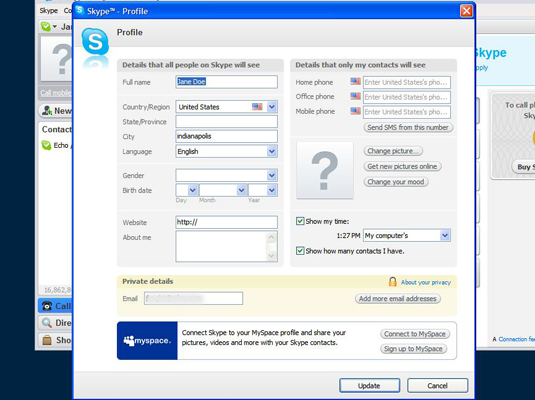The height and width of the screenshot is (400, 535).
Task: Click the US flag next to Home phone
Action: coord(355,82)
